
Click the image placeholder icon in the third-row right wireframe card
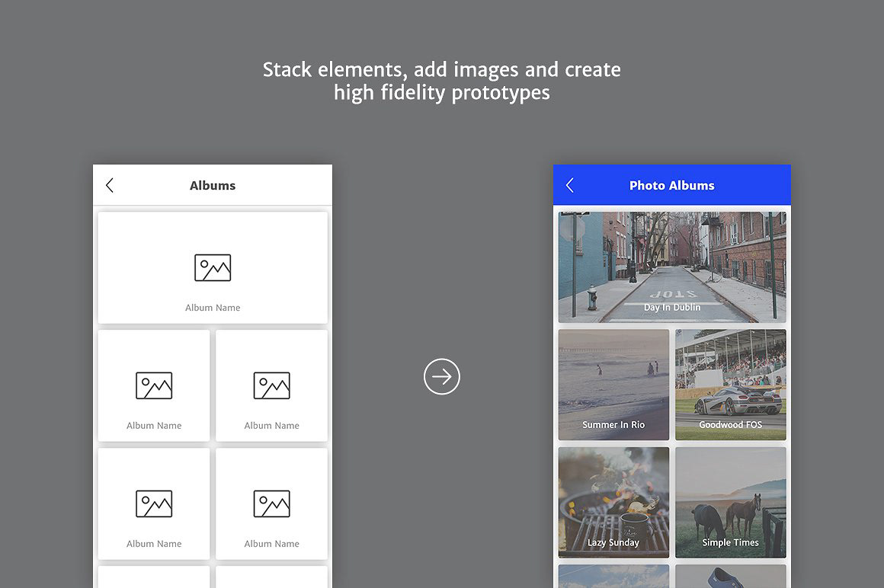point(272,503)
